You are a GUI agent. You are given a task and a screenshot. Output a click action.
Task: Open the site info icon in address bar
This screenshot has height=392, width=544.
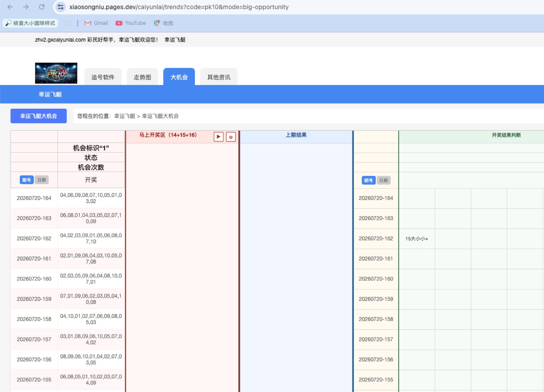point(61,7)
